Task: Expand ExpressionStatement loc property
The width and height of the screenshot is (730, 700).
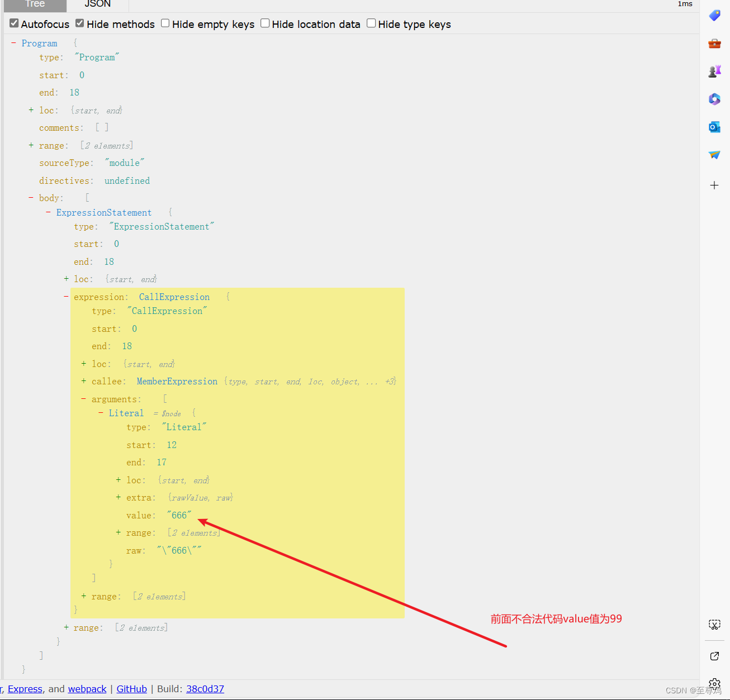Action: click(67, 279)
